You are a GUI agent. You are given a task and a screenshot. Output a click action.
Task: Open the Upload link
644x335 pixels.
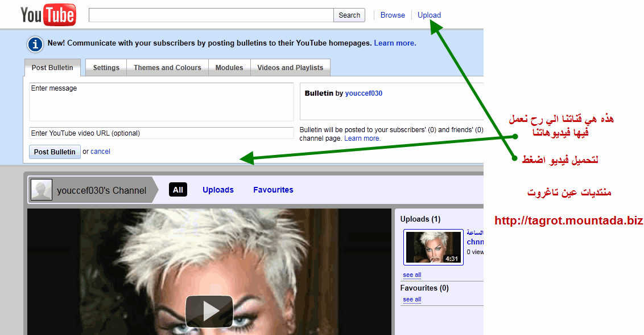point(429,15)
